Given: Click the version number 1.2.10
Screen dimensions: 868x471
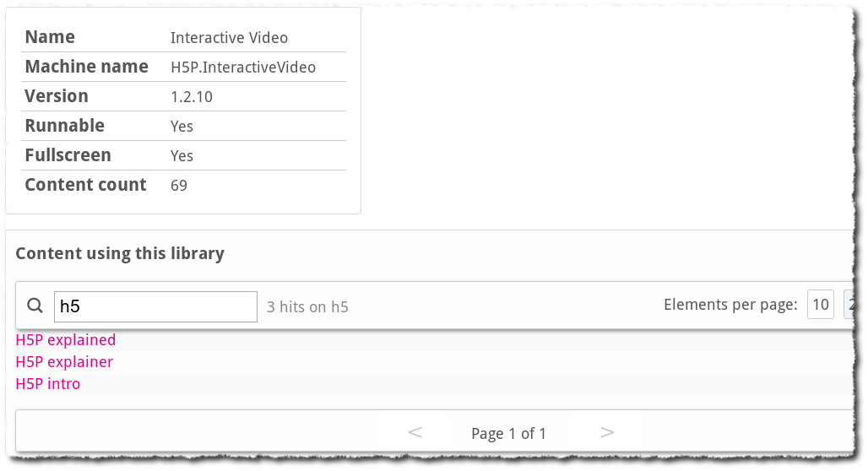Looking at the screenshot, I should [x=192, y=97].
